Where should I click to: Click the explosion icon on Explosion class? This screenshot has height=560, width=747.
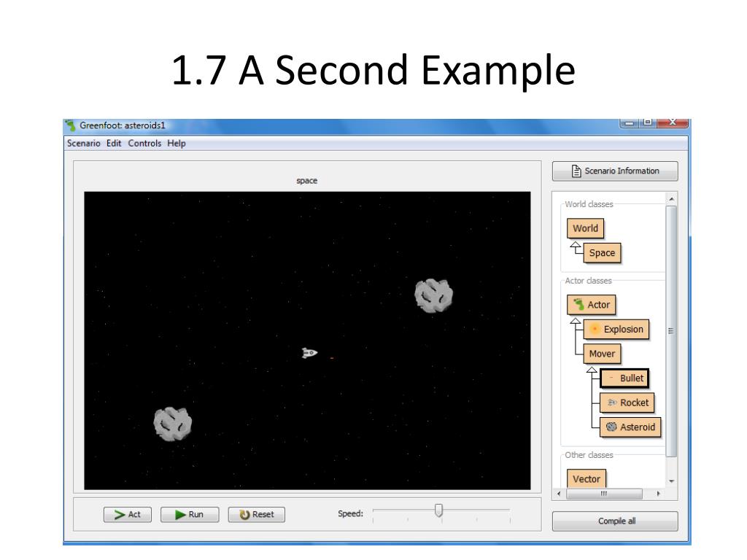coord(595,329)
